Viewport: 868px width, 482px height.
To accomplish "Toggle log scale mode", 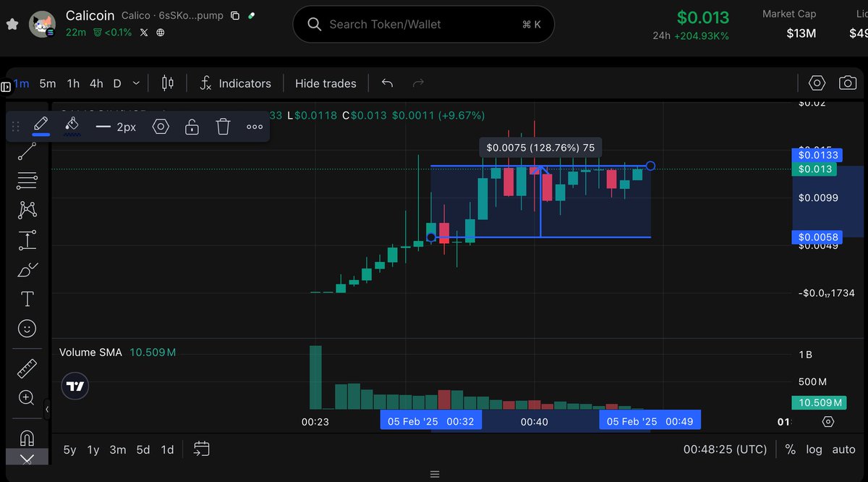I will (814, 449).
